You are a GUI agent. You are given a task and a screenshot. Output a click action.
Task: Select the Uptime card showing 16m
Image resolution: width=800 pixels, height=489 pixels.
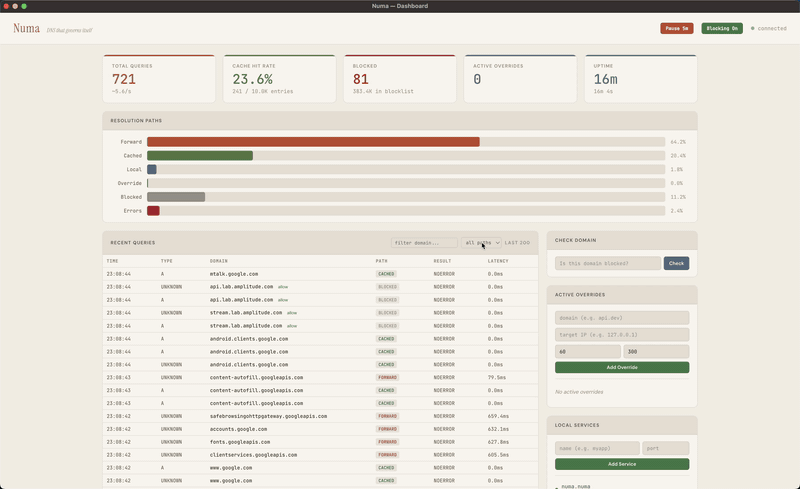click(x=641, y=79)
